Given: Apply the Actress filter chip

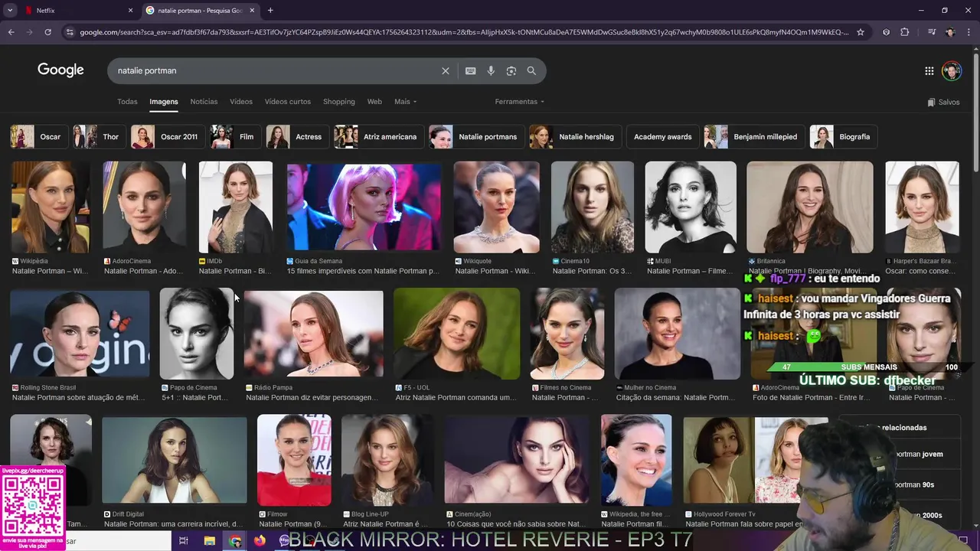Looking at the screenshot, I should [296, 137].
